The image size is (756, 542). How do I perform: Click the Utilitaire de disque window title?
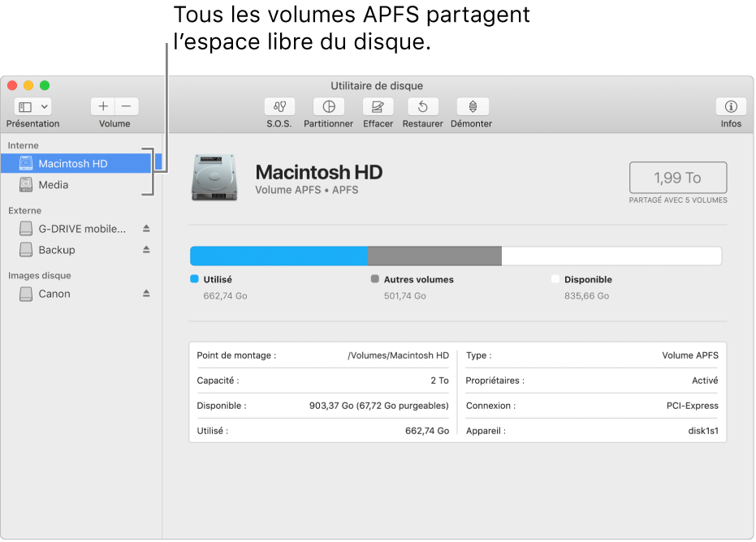click(x=377, y=86)
